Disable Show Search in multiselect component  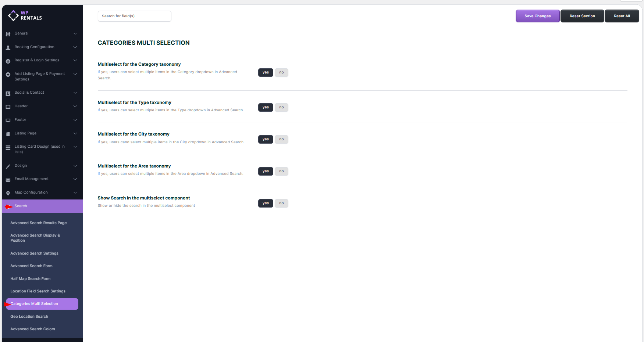click(x=281, y=203)
